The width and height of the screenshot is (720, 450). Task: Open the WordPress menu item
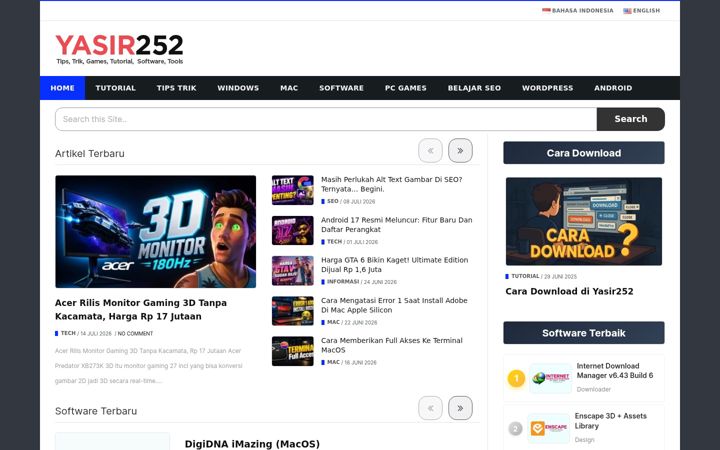click(547, 88)
